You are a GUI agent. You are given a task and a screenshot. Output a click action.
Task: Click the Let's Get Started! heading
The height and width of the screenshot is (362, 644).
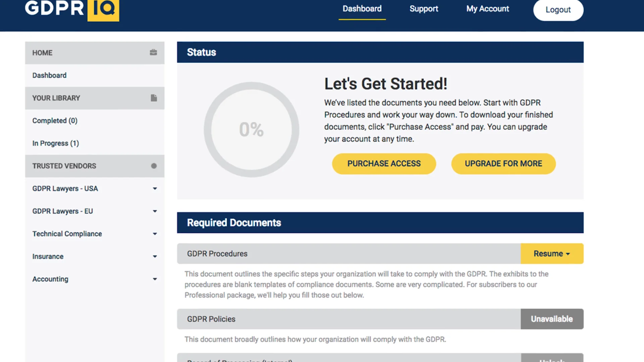(386, 84)
